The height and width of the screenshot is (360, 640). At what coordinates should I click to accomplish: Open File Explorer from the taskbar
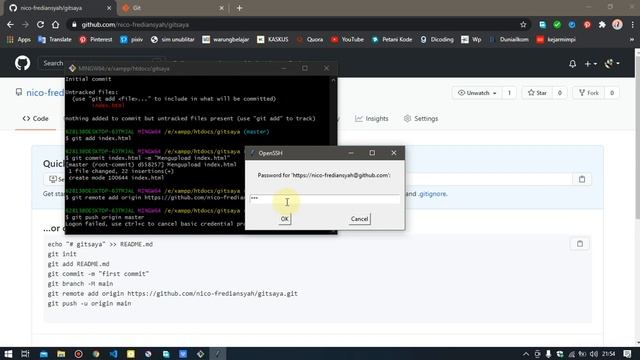pyautogui.click(x=61, y=354)
